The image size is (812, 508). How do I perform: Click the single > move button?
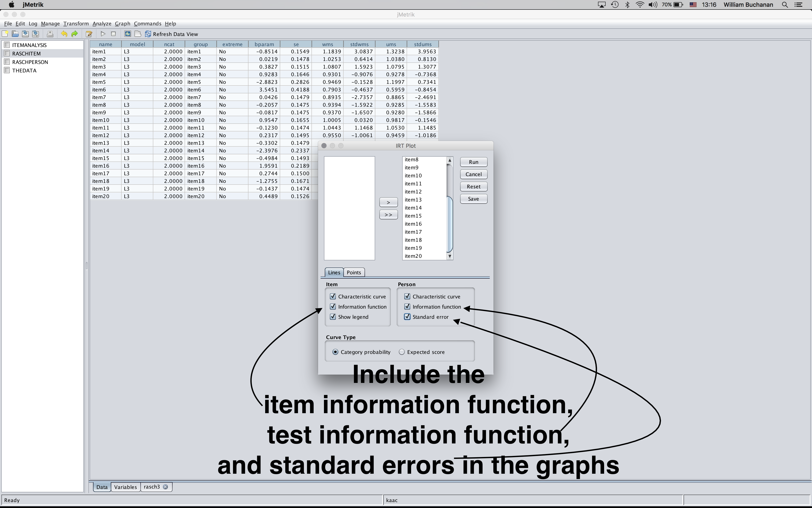pos(388,202)
